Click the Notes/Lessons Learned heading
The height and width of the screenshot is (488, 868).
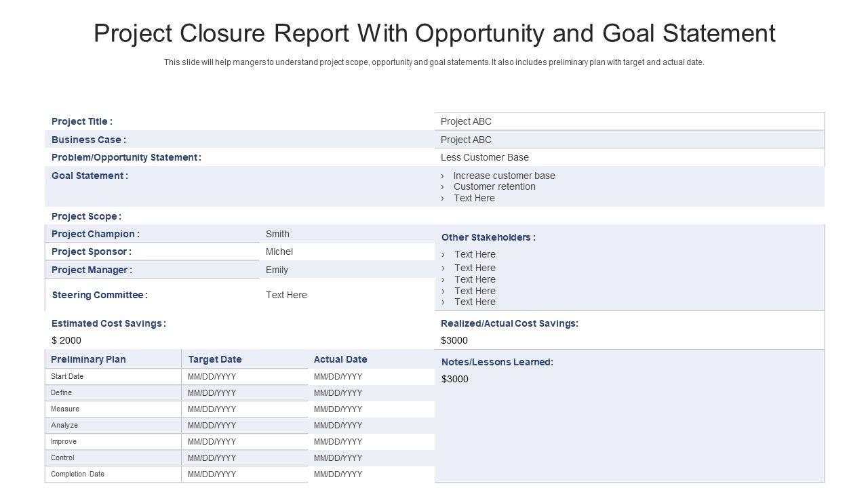(x=497, y=362)
